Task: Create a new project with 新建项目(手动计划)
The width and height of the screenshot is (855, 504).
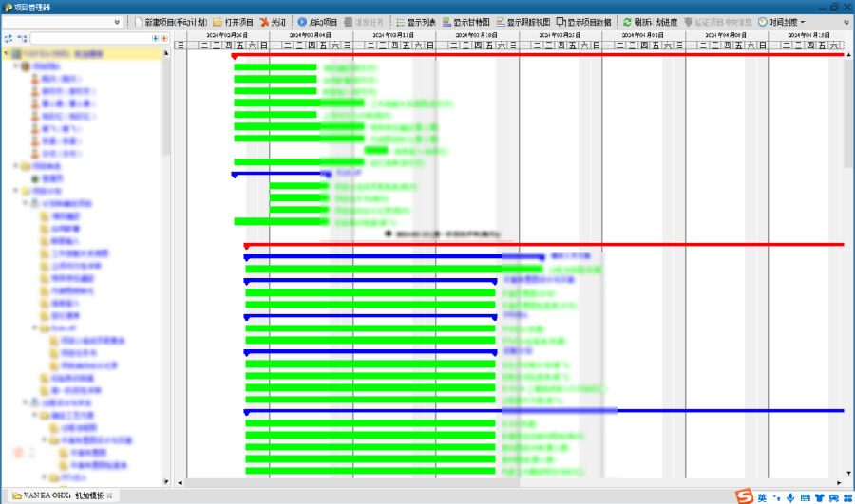Action: (171, 22)
